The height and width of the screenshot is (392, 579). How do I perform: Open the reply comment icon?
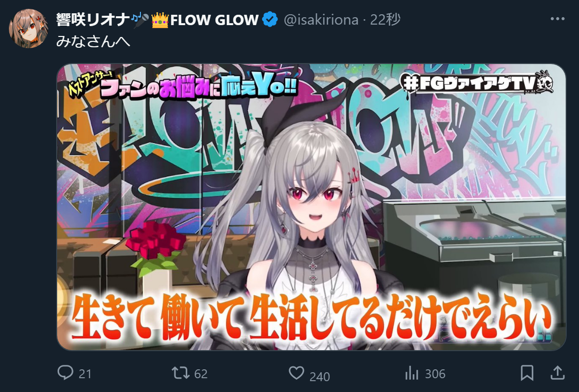pyautogui.click(x=66, y=372)
